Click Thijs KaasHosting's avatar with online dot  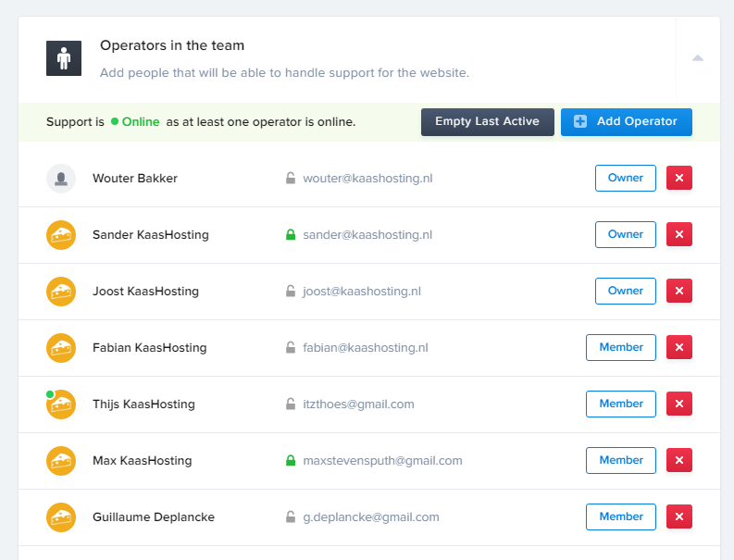coord(61,404)
